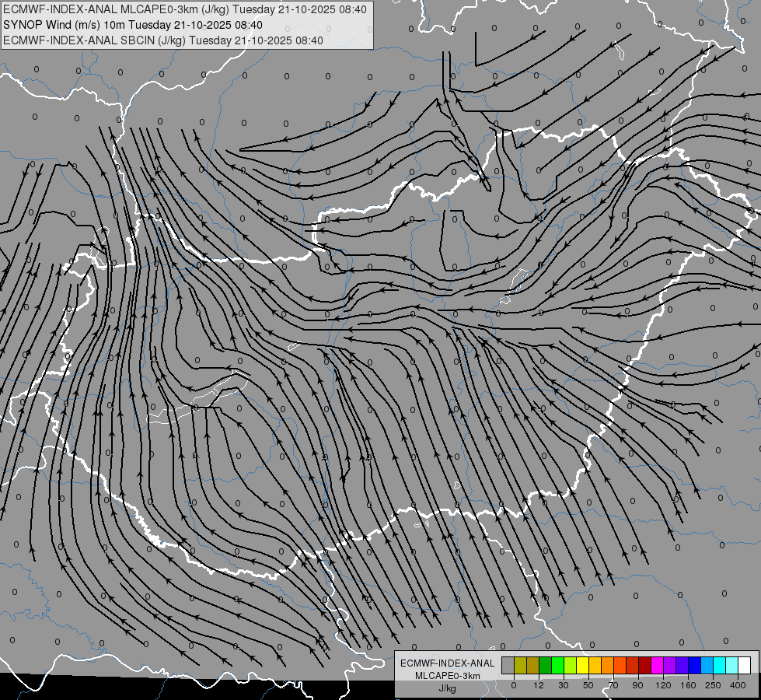Click the purple swatch after magenta
The height and width of the screenshot is (700, 761).
[x=669, y=665]
